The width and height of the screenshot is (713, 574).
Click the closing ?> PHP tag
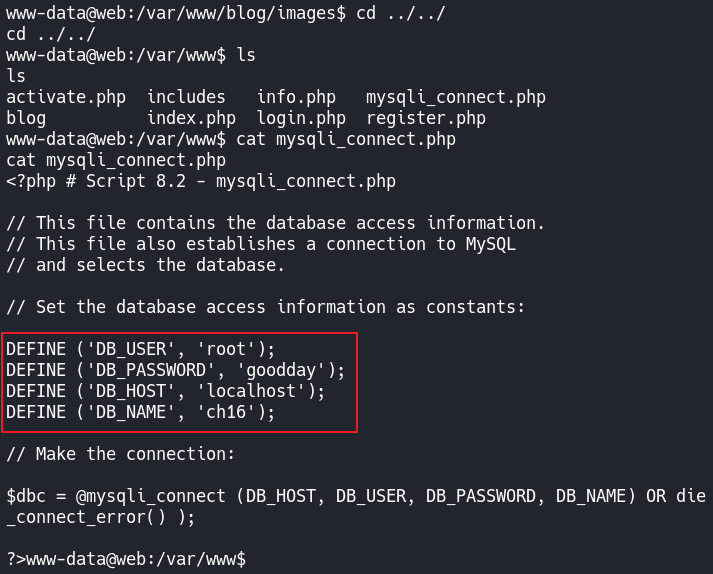tap(16, 559)
